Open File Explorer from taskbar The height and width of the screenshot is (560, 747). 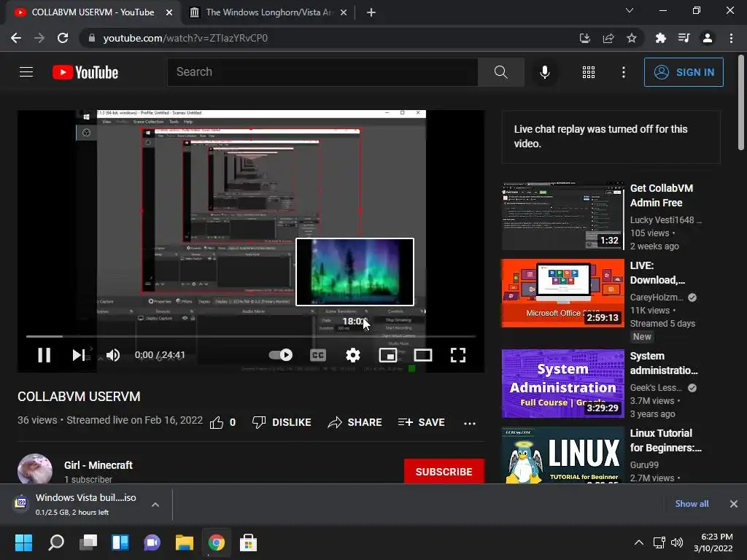tap(185, 542)
